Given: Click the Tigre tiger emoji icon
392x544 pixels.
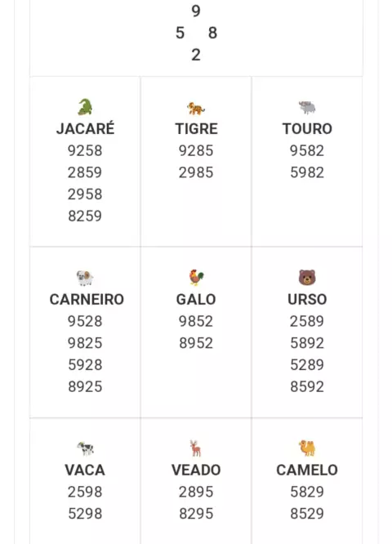Looking at the screenshot, I should point(196,109).
